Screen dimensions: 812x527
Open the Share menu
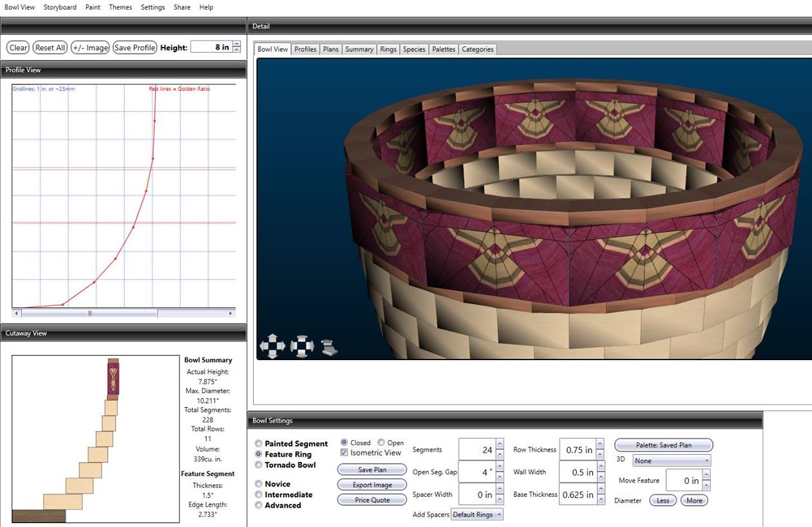182,7
